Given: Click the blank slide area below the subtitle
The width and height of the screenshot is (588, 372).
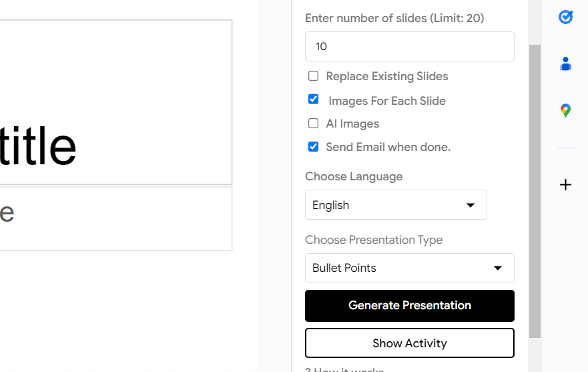Looking at the screenshot, I should pyautogui.click(x=113, y=307).
